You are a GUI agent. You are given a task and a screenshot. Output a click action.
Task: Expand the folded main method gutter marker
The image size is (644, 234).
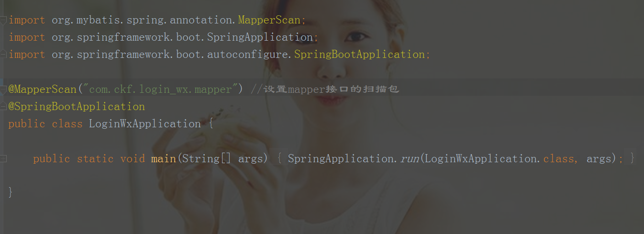pyautogui.click(x=3, y=158)
